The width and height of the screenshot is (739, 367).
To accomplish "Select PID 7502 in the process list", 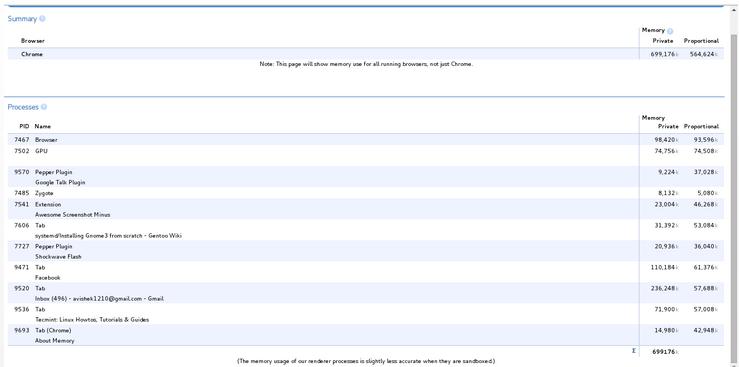I will [x=22, y=151].
